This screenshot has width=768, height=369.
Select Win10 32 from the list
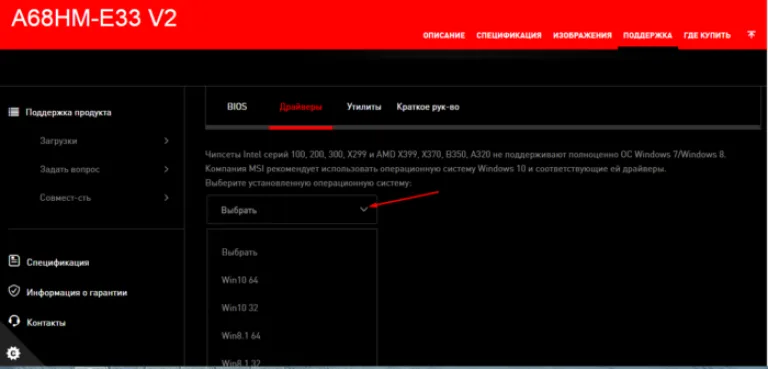[x=240, y=308]
